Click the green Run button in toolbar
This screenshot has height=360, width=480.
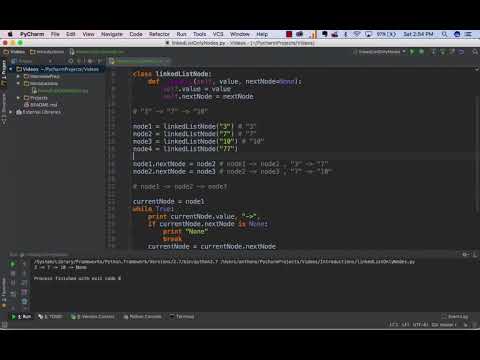412,52
